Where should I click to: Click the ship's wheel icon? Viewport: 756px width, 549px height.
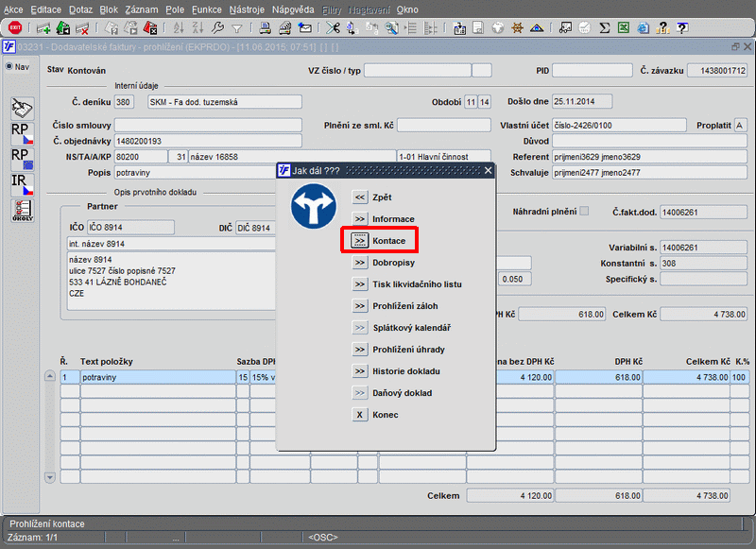tap(517, 28)
